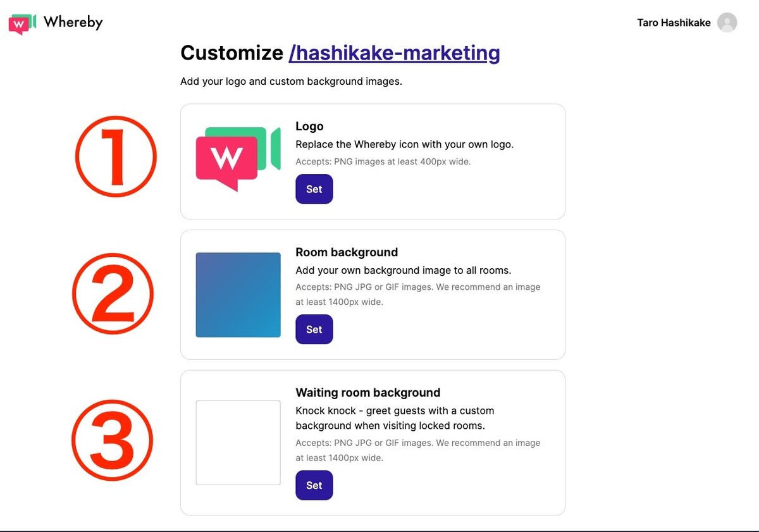759x532 pixels.
Task: Click the empty waiting room preview
Action: click(x=238, y=443)
